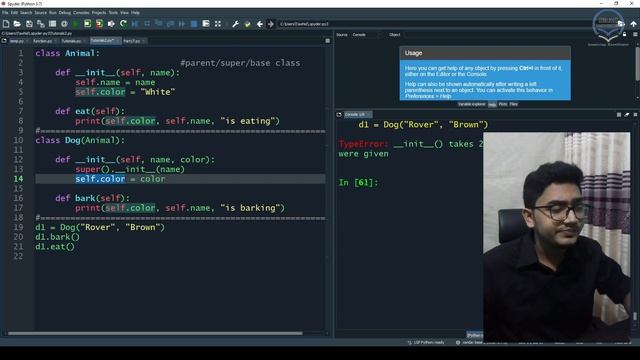Open the Debug menu

pos(64,13)
